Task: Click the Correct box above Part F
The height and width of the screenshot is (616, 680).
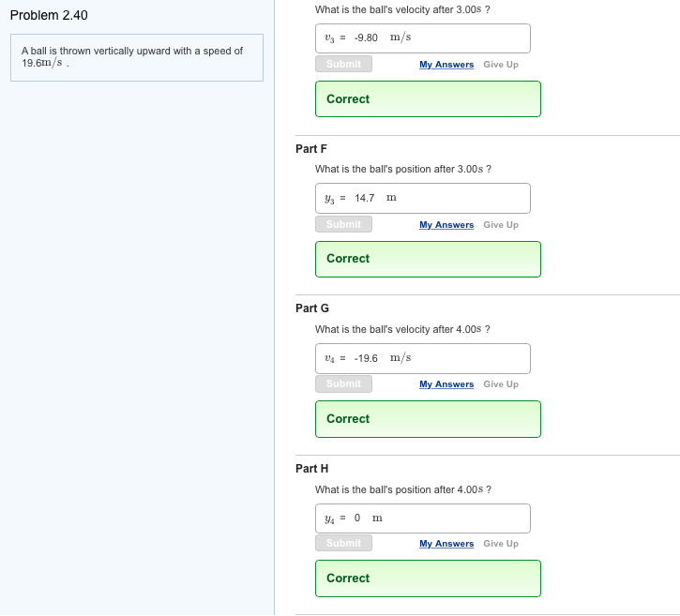Action: [x=428, y=99]
